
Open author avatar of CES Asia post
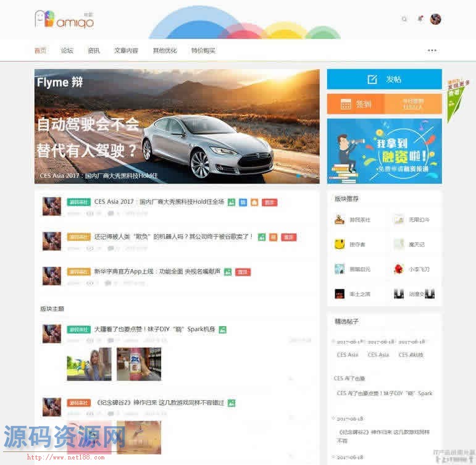[52, 206]
